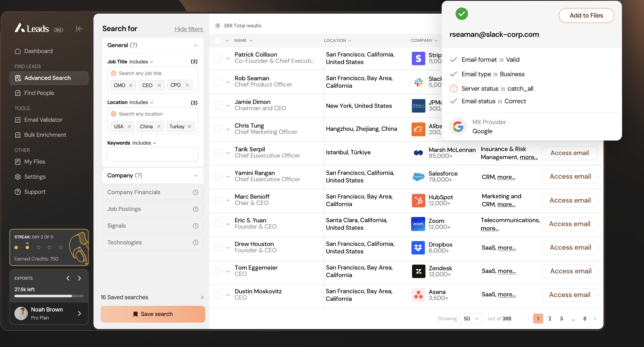Open Email Validator in the sidebar
Screen dimensions: 644x347
43,120
